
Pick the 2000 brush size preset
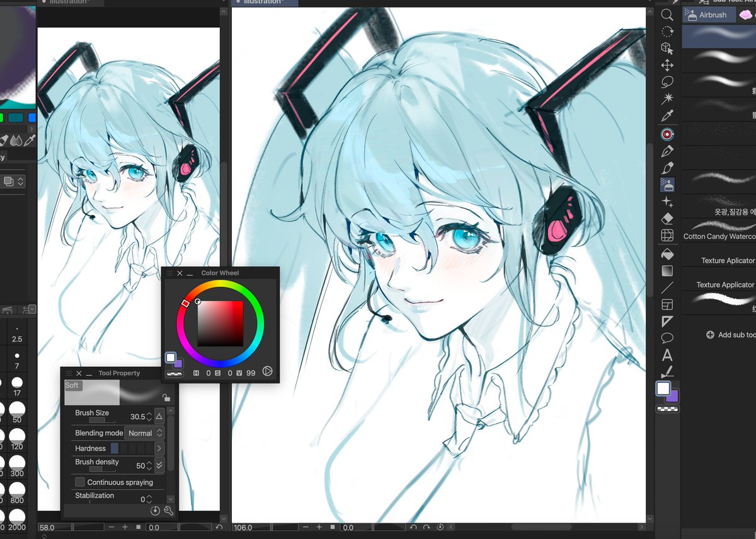(17, 521)
